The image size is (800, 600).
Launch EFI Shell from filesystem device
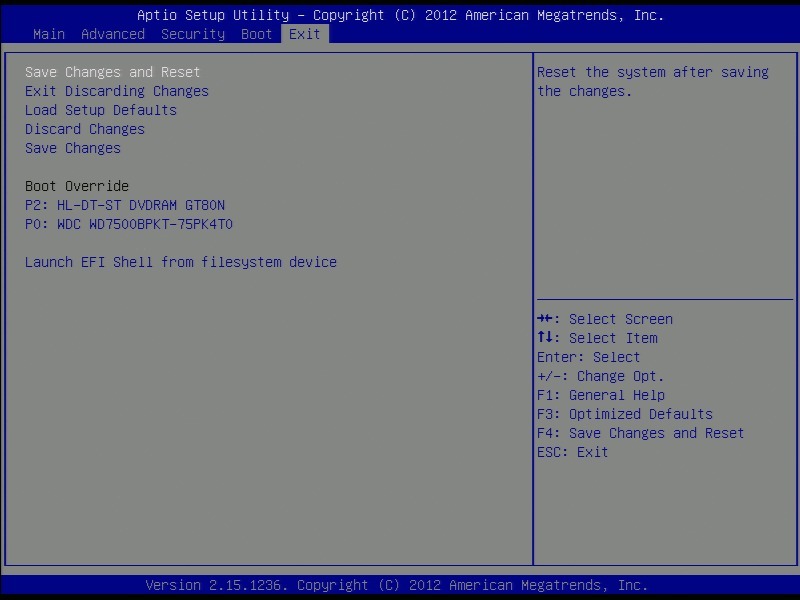181,262
